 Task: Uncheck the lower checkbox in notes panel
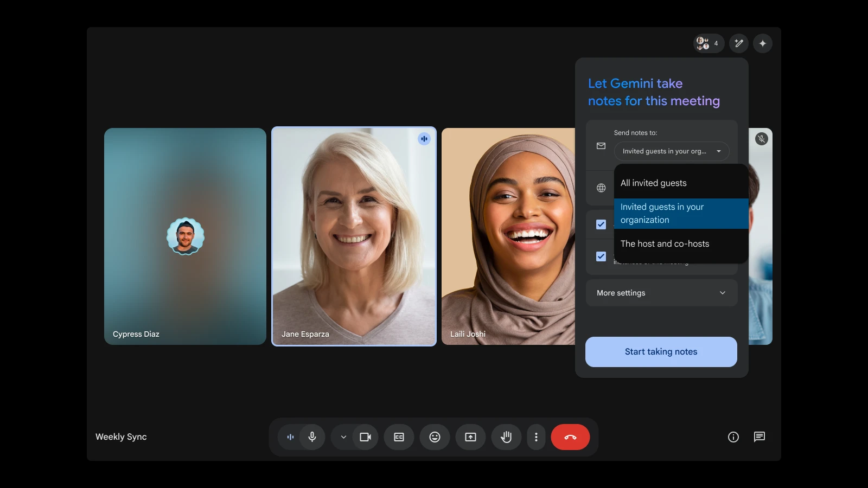[x=601, y=256]
